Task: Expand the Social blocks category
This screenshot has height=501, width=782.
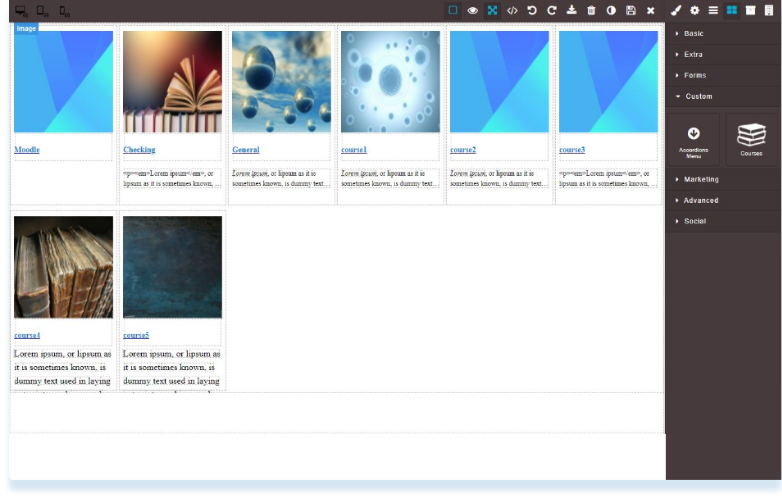Action: pos(724,221)
